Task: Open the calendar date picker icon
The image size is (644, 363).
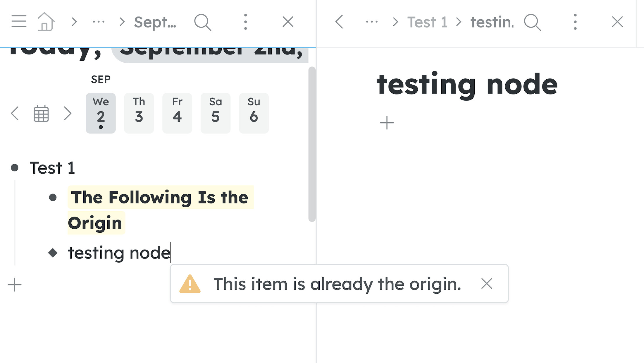Action: pos(41,114)
